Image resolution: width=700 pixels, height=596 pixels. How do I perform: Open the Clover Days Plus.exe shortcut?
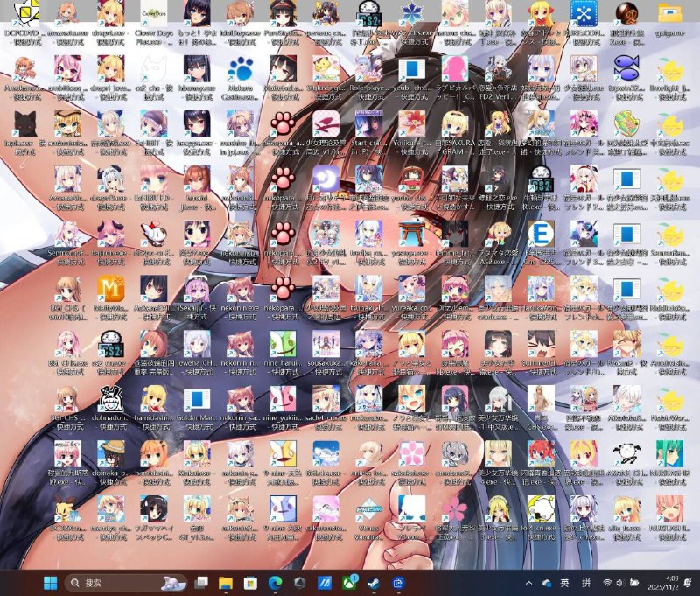154,14
